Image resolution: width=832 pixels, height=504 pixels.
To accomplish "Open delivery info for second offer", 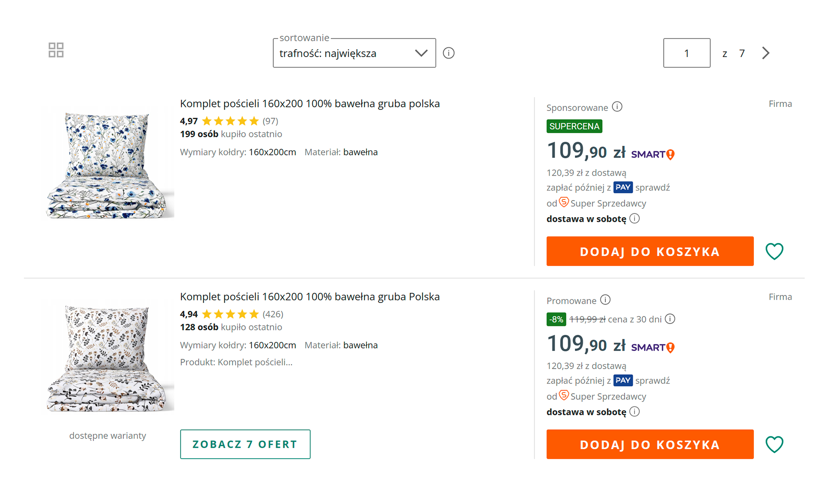I will (x=635, y=412).
